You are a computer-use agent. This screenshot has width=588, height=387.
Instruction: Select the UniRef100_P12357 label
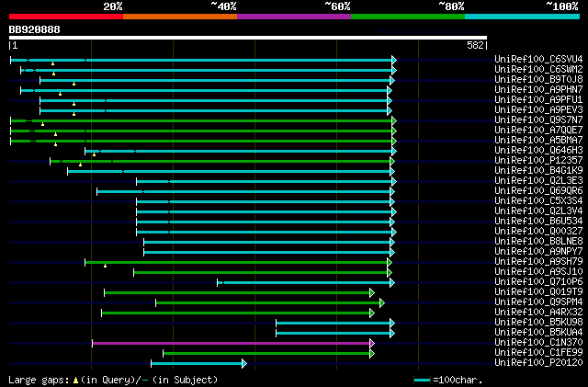538,161
